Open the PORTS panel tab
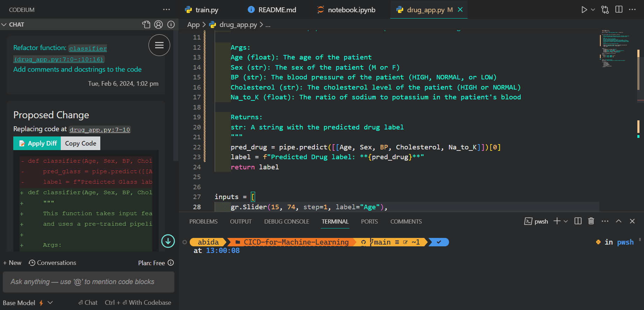 369,221
